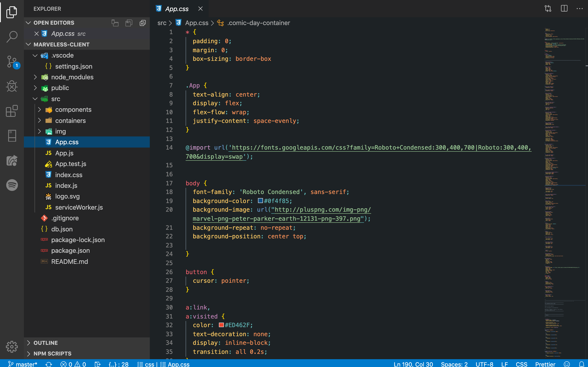
Task: Open the Spotify extension icon
Action: (x=12, y=185)
